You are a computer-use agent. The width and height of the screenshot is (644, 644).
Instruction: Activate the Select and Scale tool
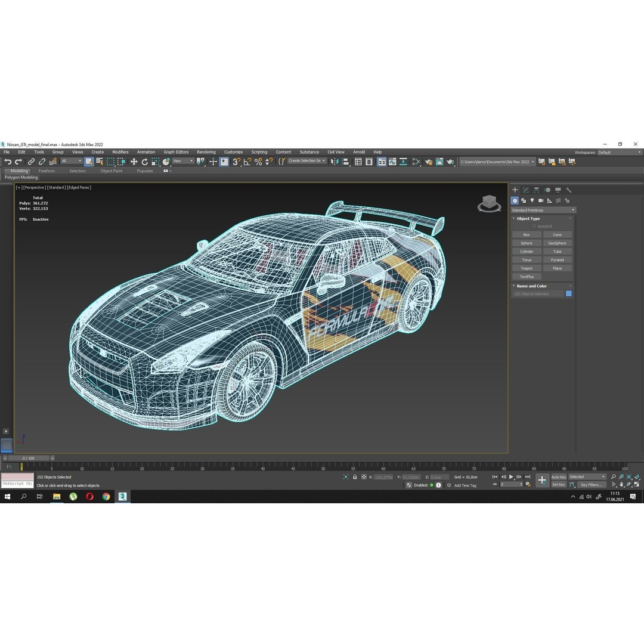(x=155, y=162)
